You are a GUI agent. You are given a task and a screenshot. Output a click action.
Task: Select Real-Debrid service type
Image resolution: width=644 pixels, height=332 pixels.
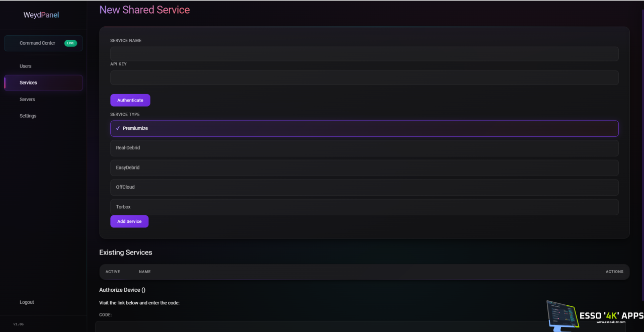coord(364,148)
